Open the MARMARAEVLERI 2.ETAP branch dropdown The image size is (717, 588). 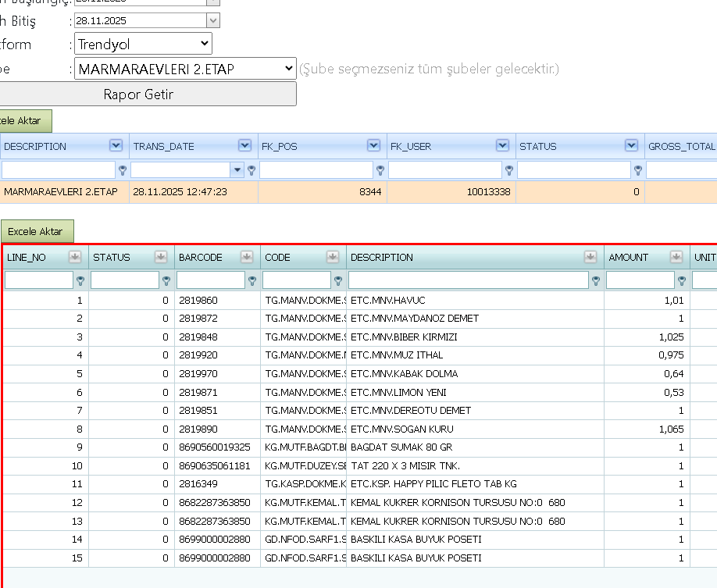coord(185,69)
